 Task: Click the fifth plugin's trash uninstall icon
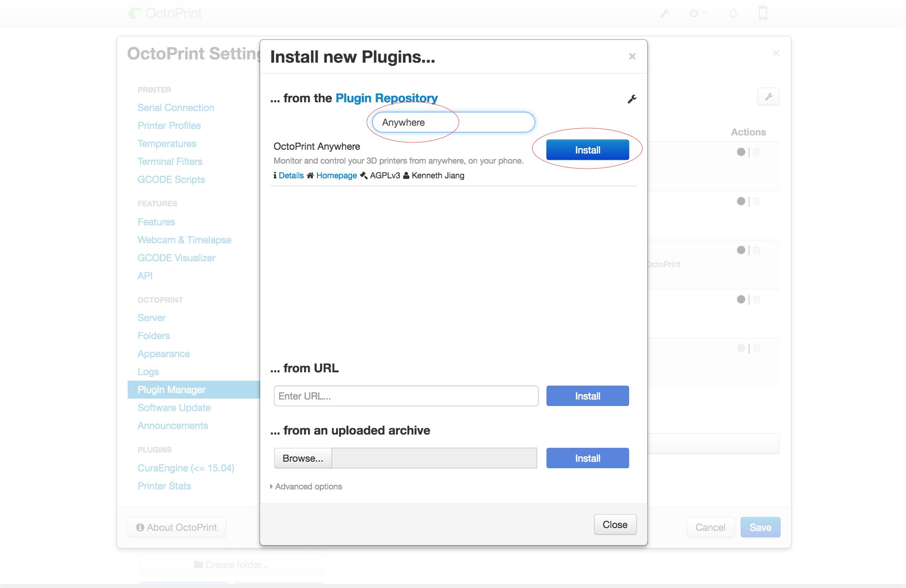click(x=756, y=348)
